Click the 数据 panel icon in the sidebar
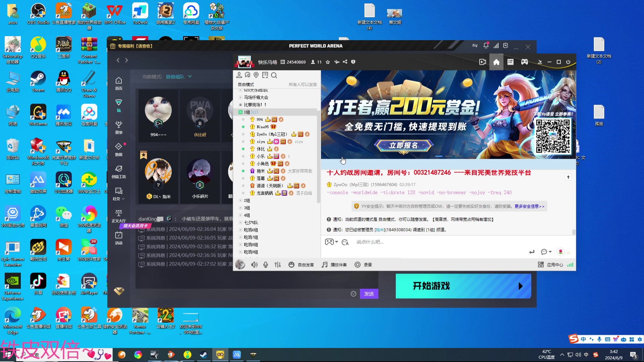This screenshot has width=644, height=362. point(119,150)
